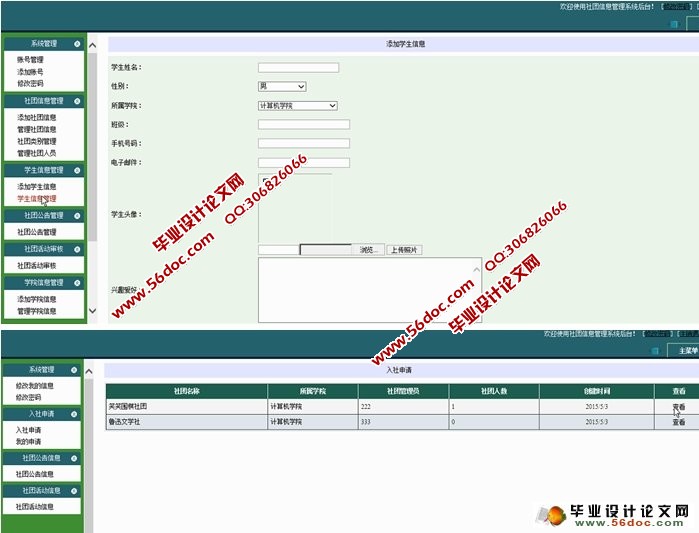699x533 pixels.
Task: Open the 所属学院 dropdown showing 计算机学院
Action: pyautogui.click(x=298, y=106)
